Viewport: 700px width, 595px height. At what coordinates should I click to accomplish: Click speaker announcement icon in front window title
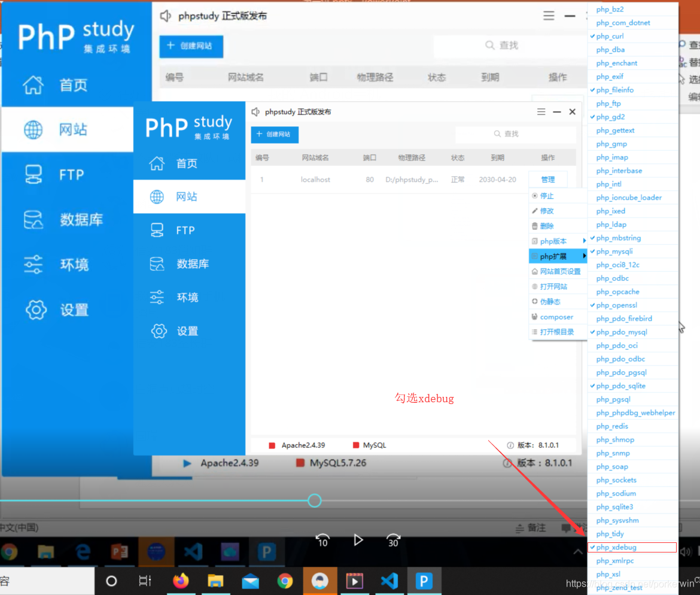click(x=255, y=112)
